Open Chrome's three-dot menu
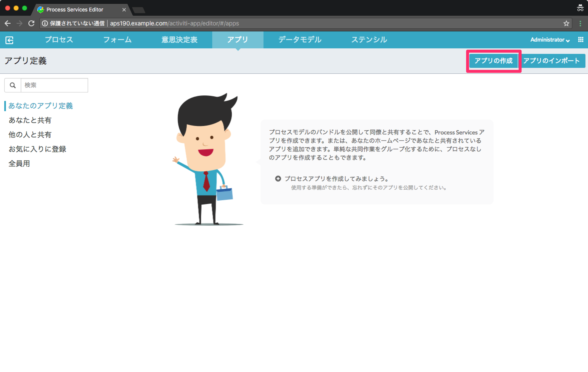 (580, 24)
